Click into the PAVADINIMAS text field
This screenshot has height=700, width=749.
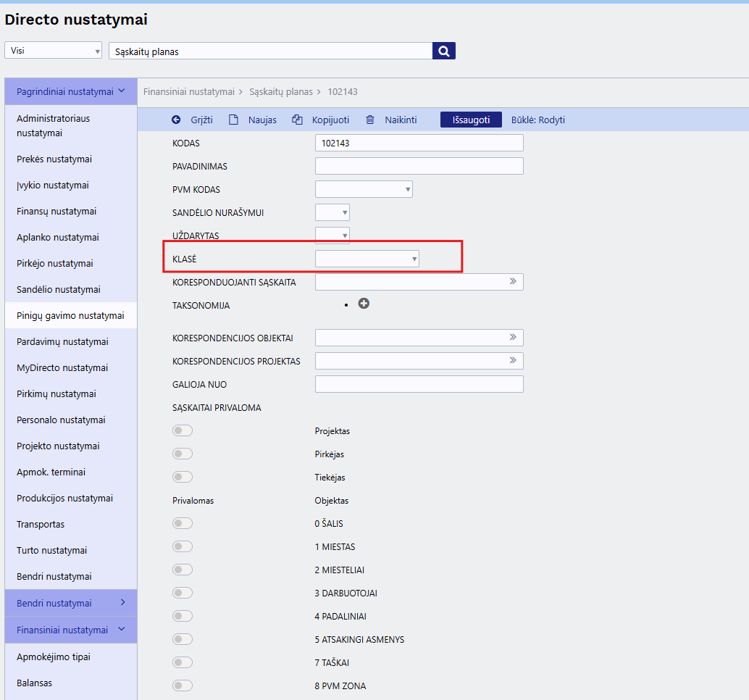419,166
